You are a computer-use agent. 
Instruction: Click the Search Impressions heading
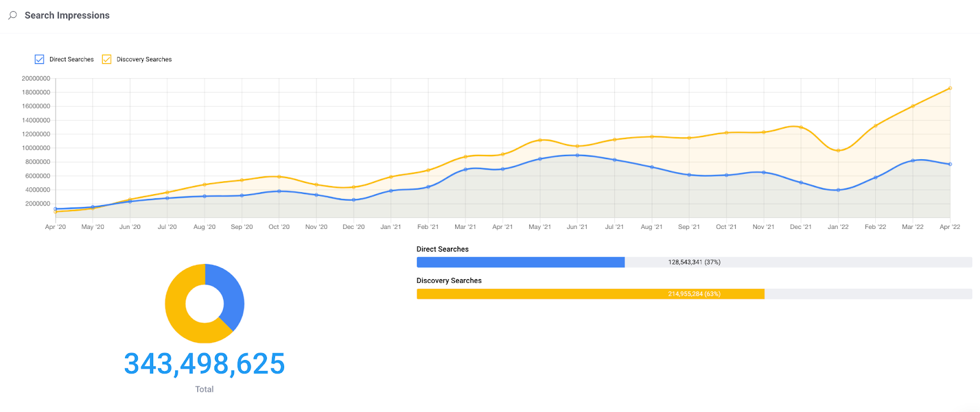tap(67, 15)
